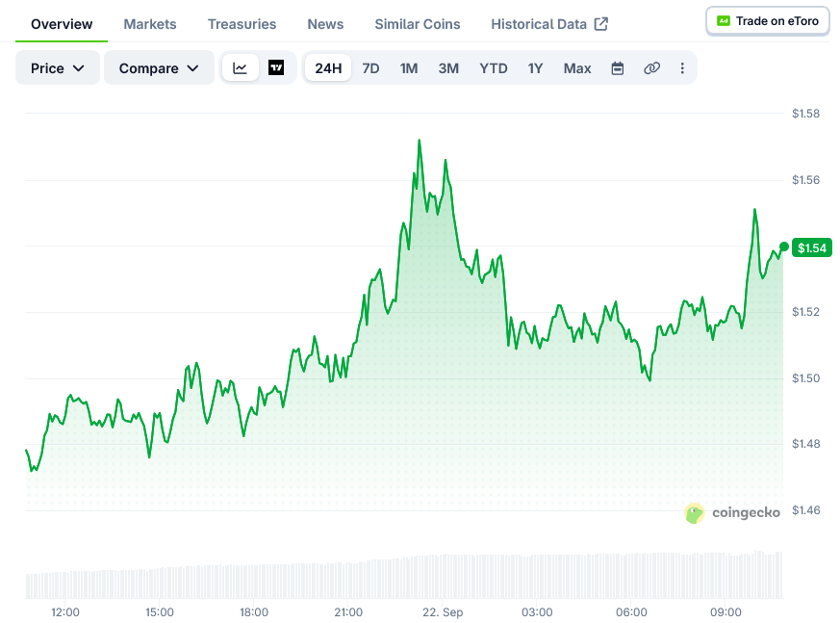This screenshot has width=840, height=623.
Task: Open the Similar Coins tab
Action: click(418, 24)
